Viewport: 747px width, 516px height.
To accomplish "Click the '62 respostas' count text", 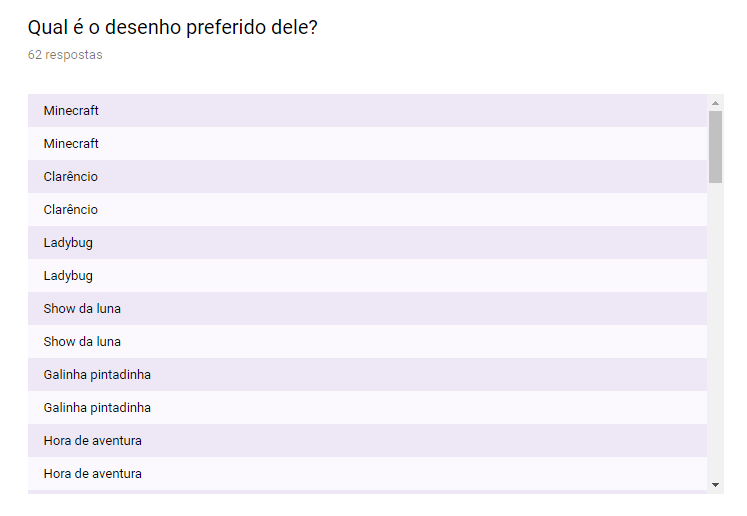I will [x=65, y=55].
